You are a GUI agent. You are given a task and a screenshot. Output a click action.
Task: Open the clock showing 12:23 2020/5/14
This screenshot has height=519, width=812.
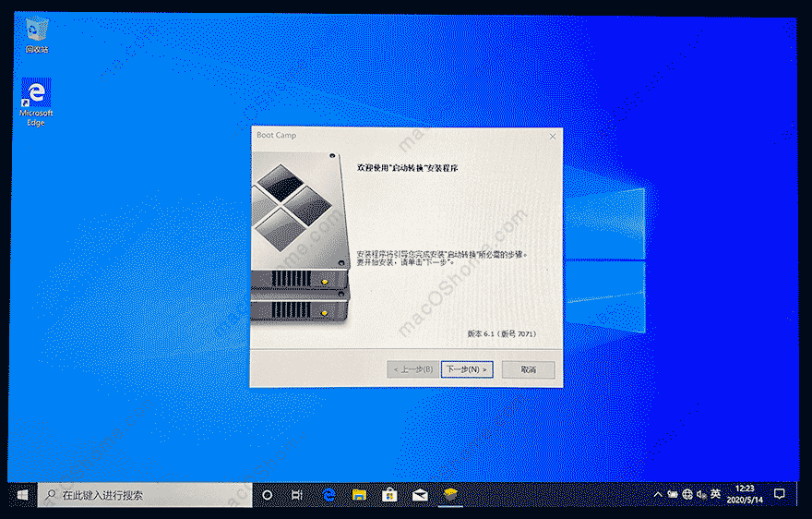pyautogui.click(x=745, y=495)
